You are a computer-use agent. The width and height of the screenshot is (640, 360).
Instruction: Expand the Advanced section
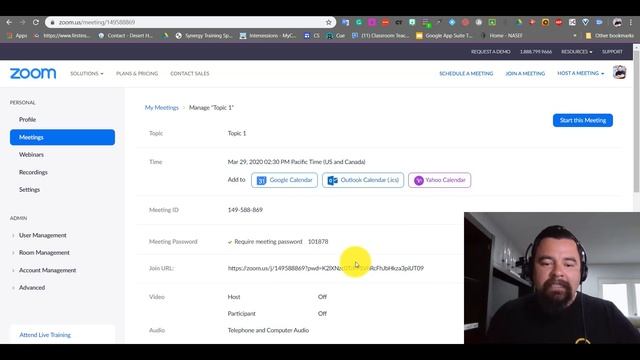click(32, 288)
